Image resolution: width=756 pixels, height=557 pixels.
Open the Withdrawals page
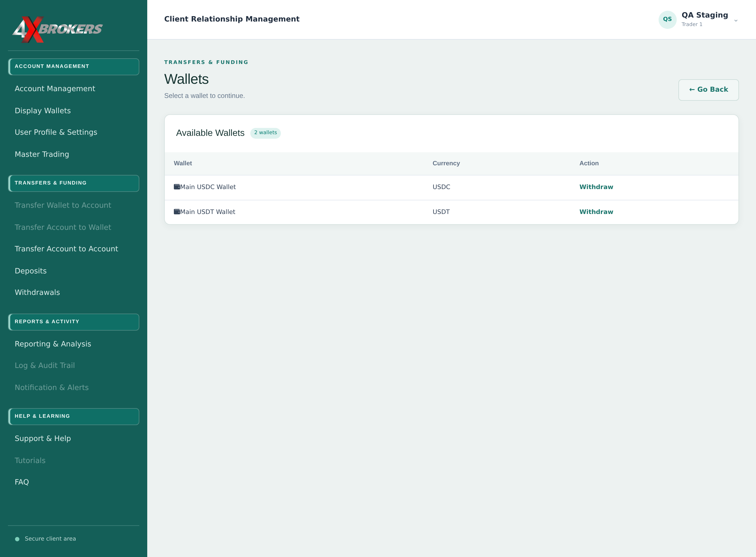point(37,292)
